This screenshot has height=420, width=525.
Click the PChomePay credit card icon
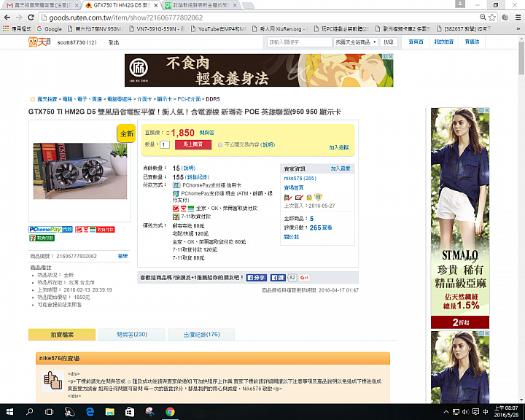tap(176, 185)
